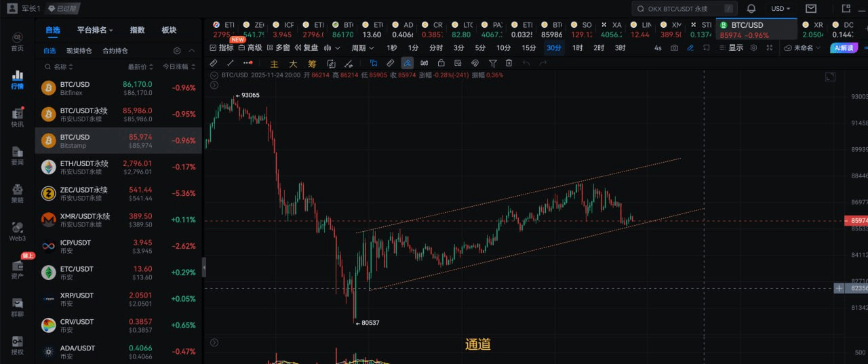Open the candlestick chart type dropdown
Screen dimensions: 868x364
coord(332,48)
